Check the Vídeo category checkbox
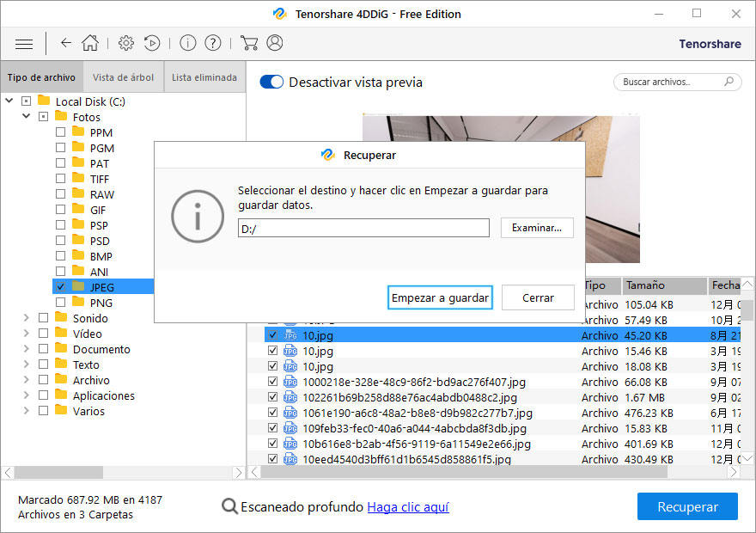The height and width of the screenshot is (533, 756). point(44,334)
